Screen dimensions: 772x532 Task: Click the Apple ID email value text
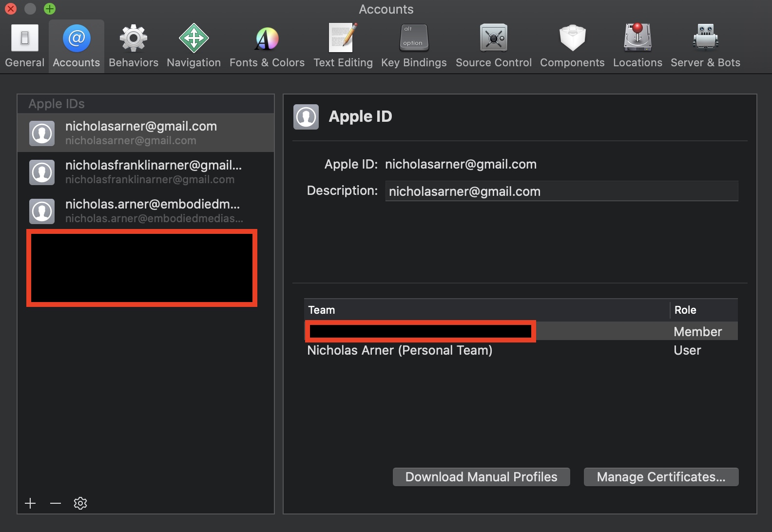pos(461,164)
